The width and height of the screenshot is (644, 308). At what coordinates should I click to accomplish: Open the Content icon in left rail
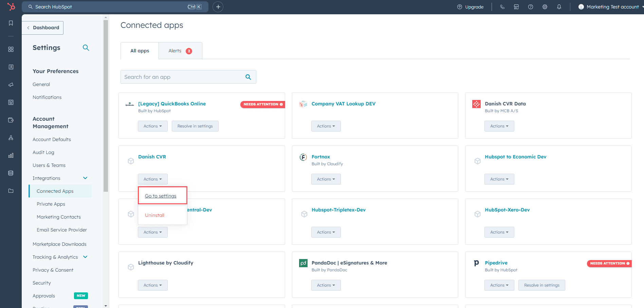click(11, 102)
